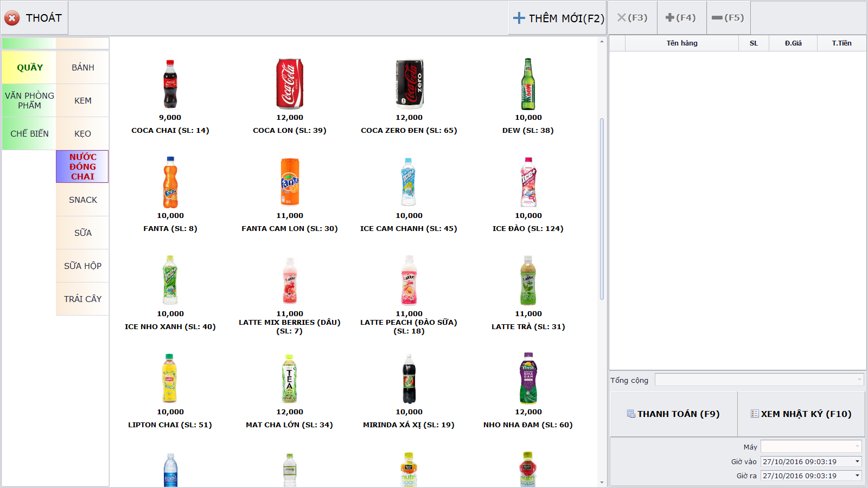Screen dimensions: 868x488
Task: Select the Latte Trà bottle
Action: point(528,280)
